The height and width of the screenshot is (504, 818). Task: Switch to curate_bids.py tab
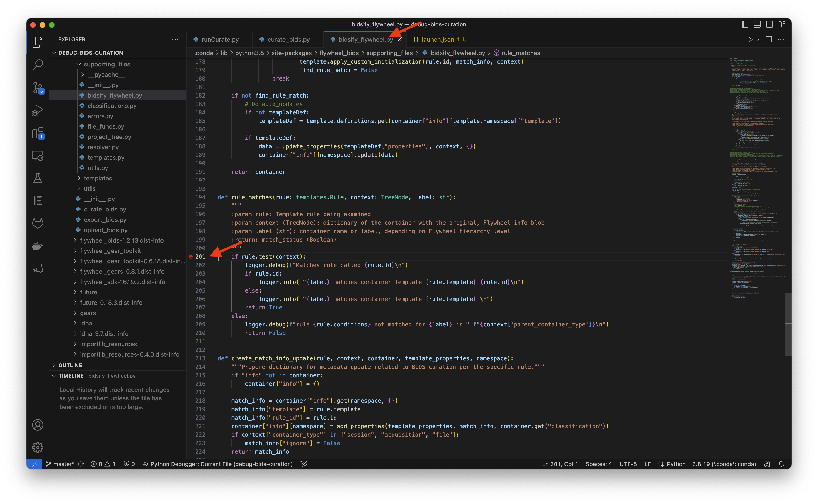tap(288, 39)
